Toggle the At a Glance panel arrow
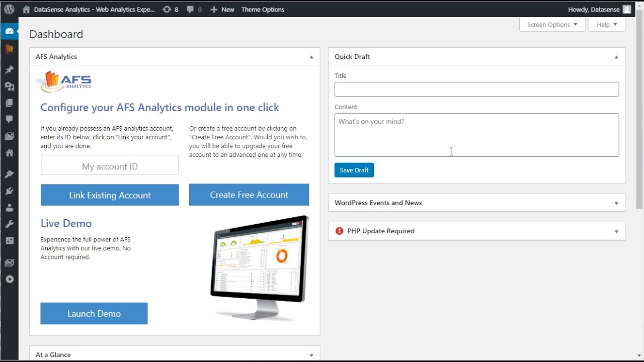The width and height of the screenshot is (644, 362). tap(311, 355)
